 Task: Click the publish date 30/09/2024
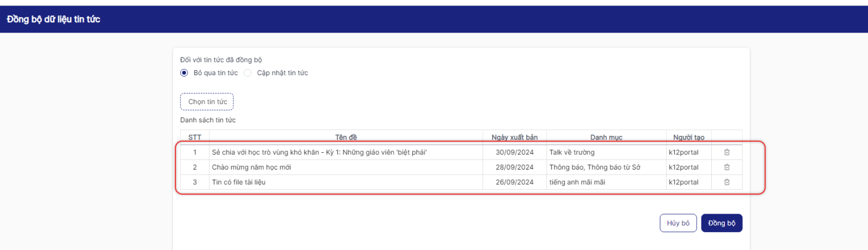pyautogui.click(x=514, y=152)
